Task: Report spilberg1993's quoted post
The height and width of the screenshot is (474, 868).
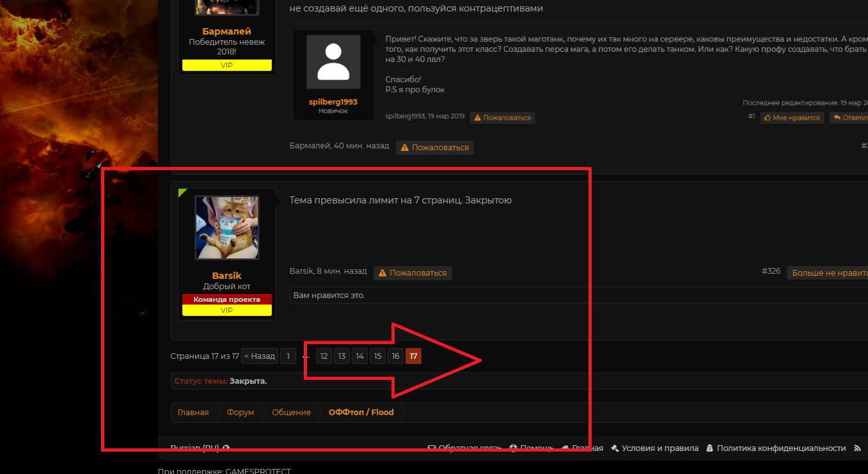Action: point(502,118)
